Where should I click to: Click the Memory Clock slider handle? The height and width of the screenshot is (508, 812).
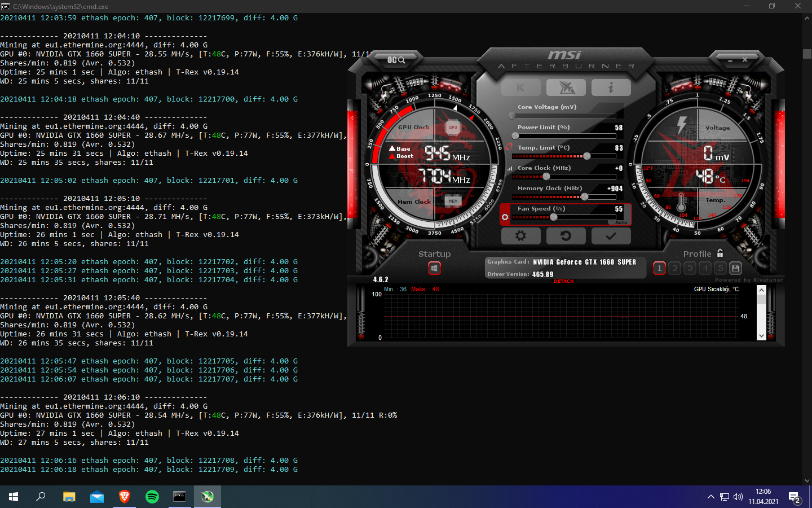585,196
